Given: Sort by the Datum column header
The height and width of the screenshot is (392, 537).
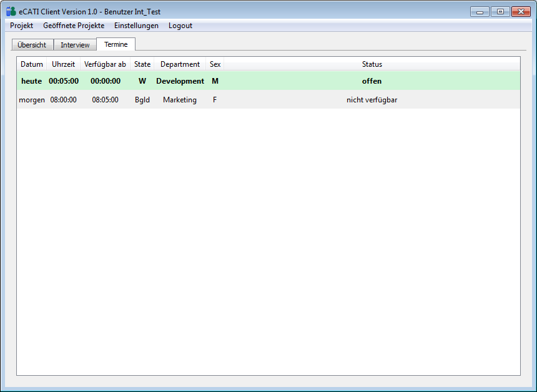Looking at the screenshot, I should 32,64.
